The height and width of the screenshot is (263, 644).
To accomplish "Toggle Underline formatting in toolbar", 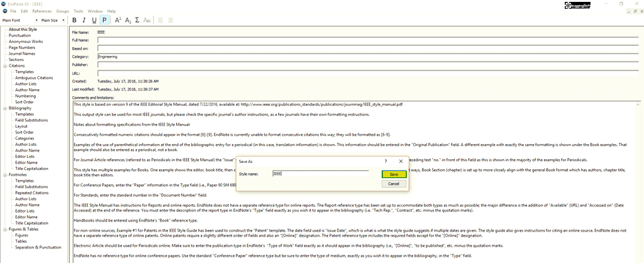I will [94, 20].
